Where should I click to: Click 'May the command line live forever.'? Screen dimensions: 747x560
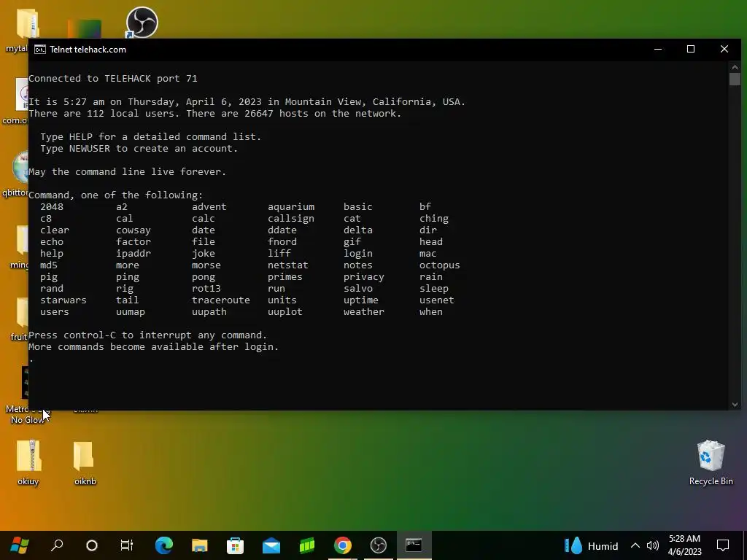[x=128, y=172]
